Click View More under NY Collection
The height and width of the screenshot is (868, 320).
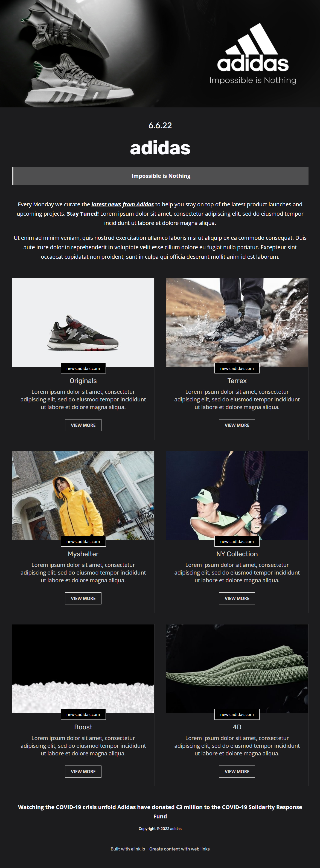237,598
